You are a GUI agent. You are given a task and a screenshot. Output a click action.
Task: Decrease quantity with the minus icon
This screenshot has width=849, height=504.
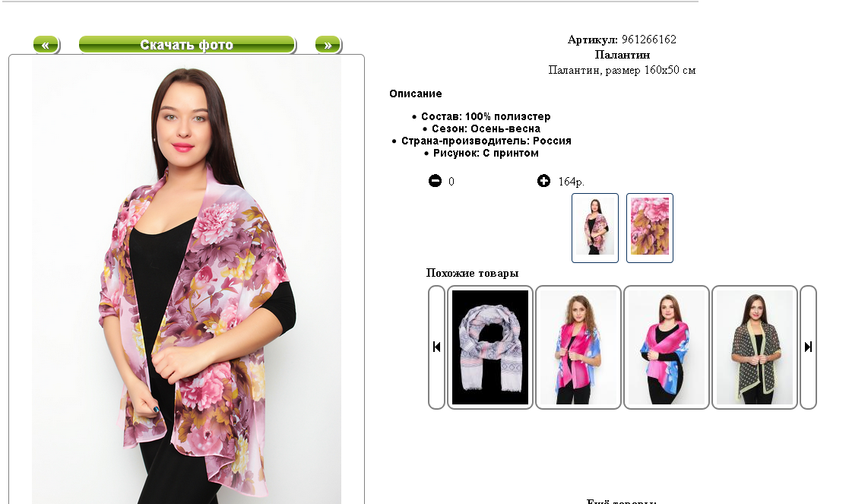click(435, 181)
